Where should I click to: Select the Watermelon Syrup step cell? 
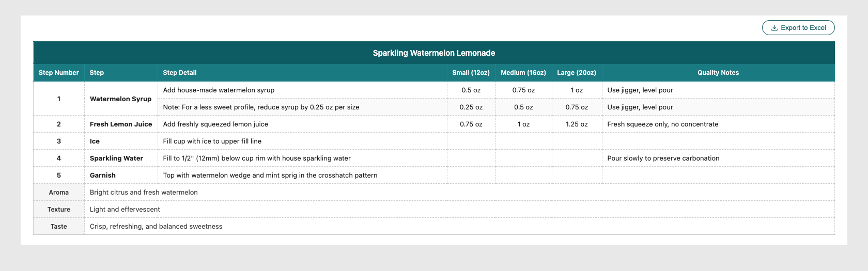121,99
